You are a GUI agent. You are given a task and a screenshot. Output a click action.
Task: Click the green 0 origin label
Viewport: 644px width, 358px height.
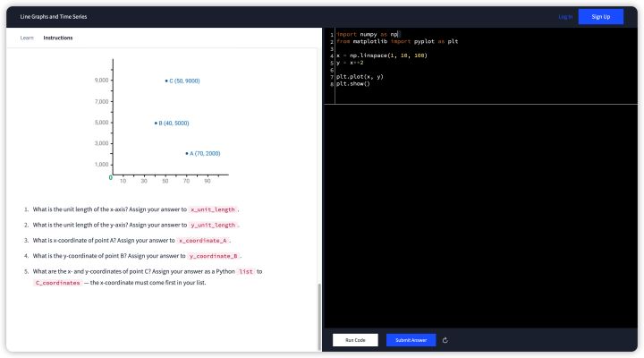pyautogui.click(x=111, y=177)
